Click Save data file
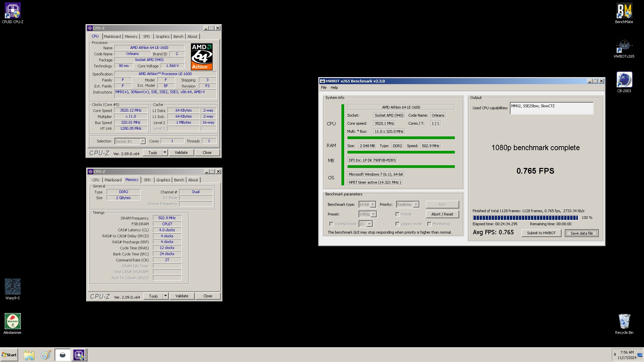Screen dimensions: 644x362 coord(582,233)
